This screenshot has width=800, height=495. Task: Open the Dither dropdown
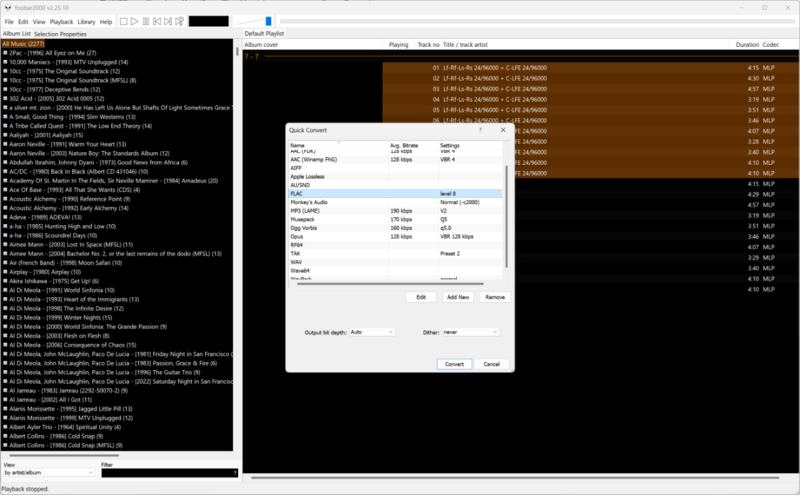(x=470, y=332)
